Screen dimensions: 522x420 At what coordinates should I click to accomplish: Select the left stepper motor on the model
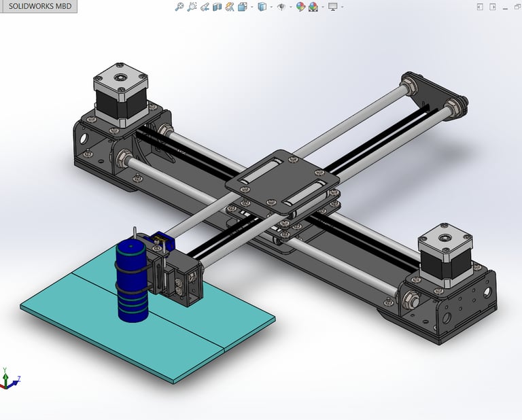[x=120, y=95]
